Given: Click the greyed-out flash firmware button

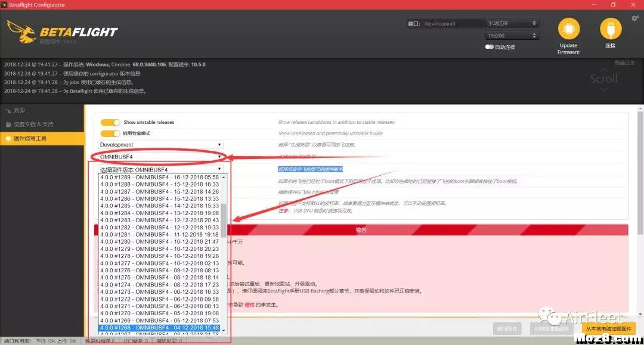Looking at the screenshot, I should point(507,328).
